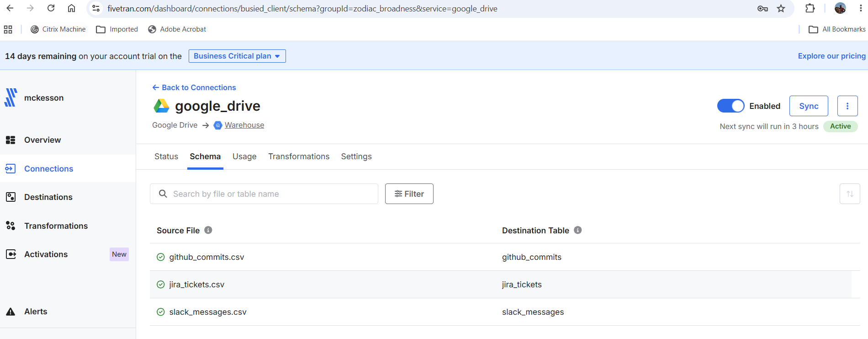Click the search by file or table field
Image resolution: width=868 pixels, height=339 pixels.
(264, 194)
